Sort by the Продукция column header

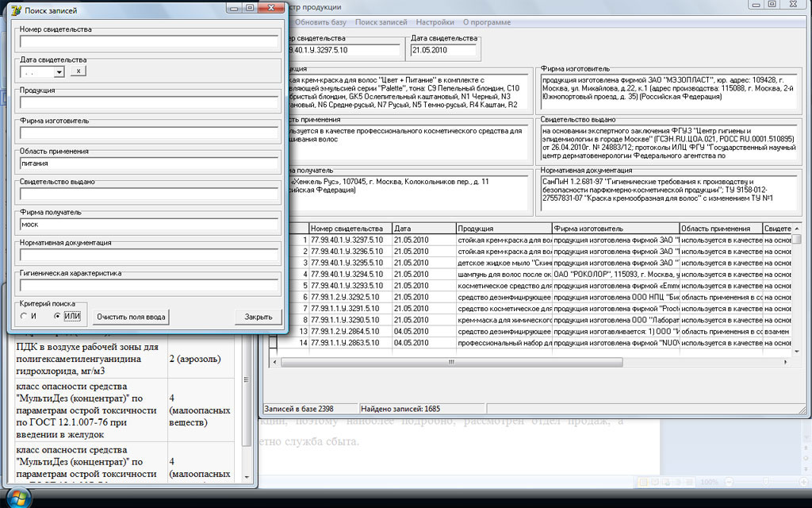click(503, 229)
